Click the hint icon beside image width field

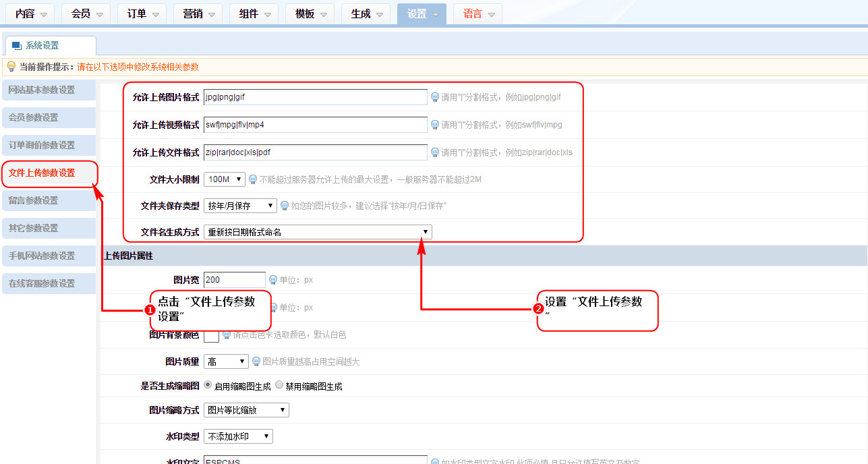273,280
